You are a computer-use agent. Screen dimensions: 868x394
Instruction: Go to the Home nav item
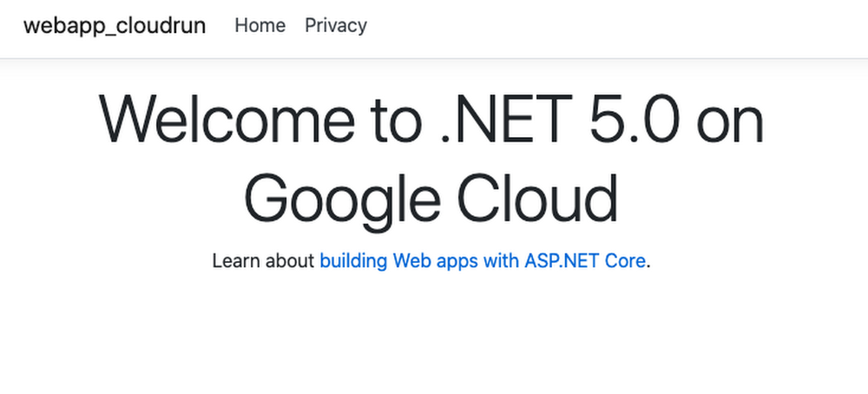pyautogui.click(x=260, y=25)
